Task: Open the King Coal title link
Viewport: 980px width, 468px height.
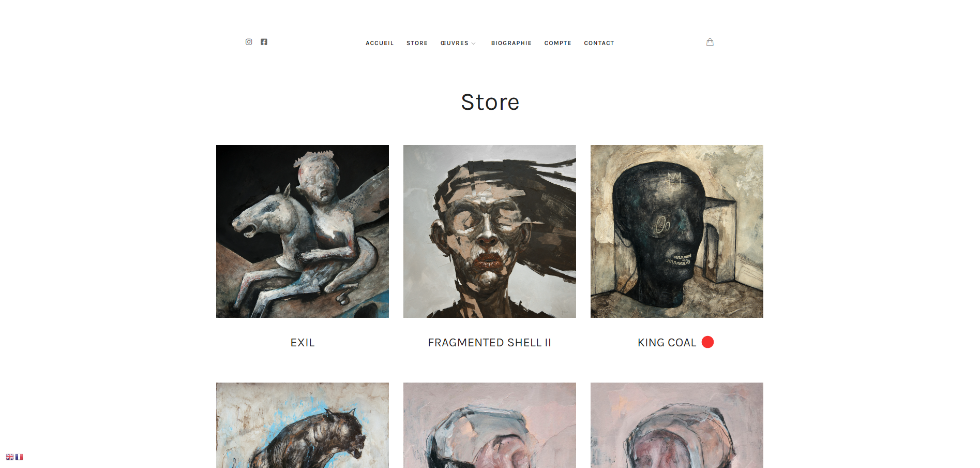Action: [667, 343]
